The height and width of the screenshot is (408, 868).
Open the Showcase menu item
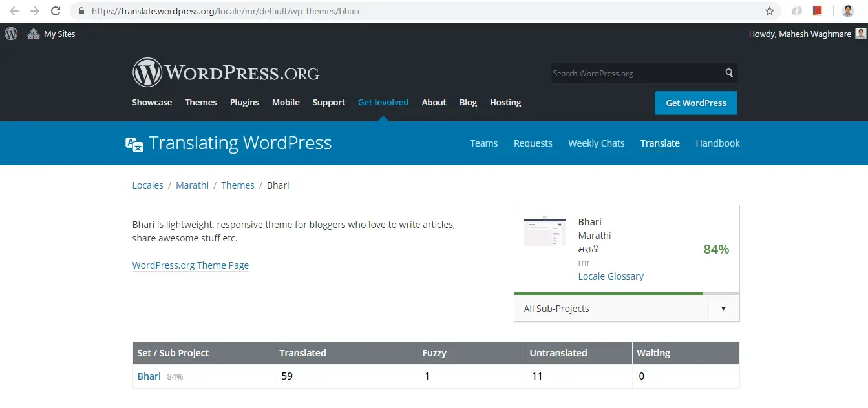coord(152,102)
